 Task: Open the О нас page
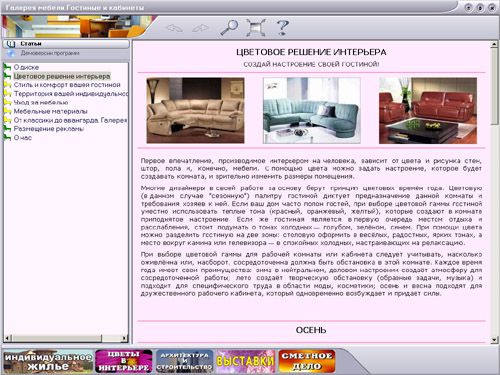coord(23,138)
